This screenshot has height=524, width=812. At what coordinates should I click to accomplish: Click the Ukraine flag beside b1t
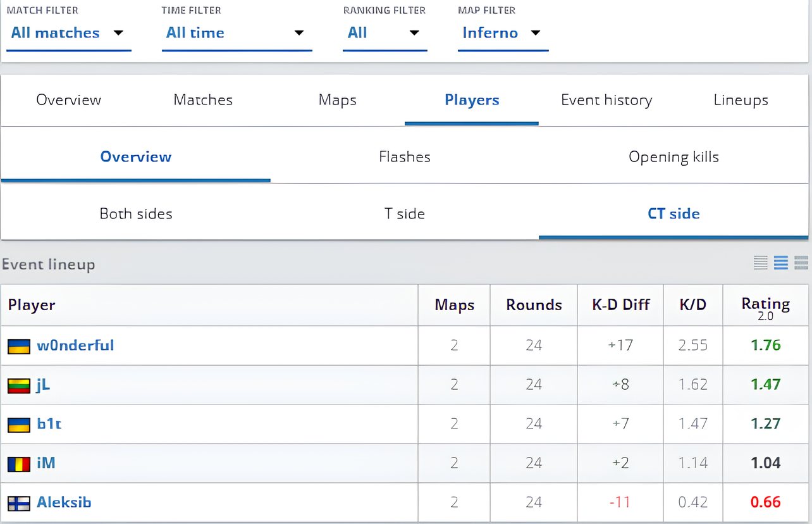point(19,425)
